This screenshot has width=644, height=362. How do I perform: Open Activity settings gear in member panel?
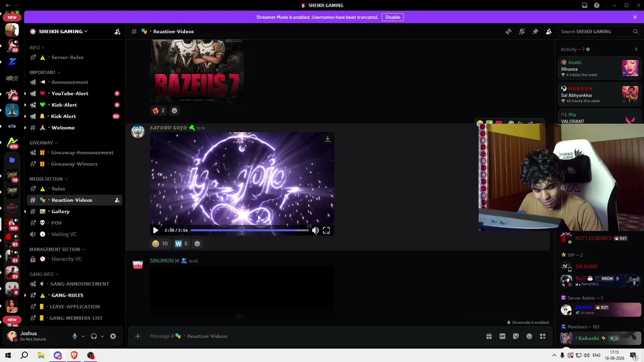pyautogui.click(x=588, y=49)
